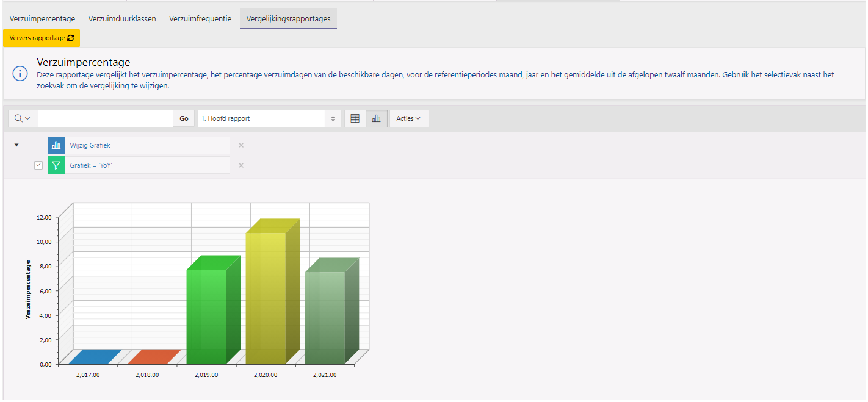Open the Wijzig Grafiek link
868x402 pixels.
coord(90,145)
